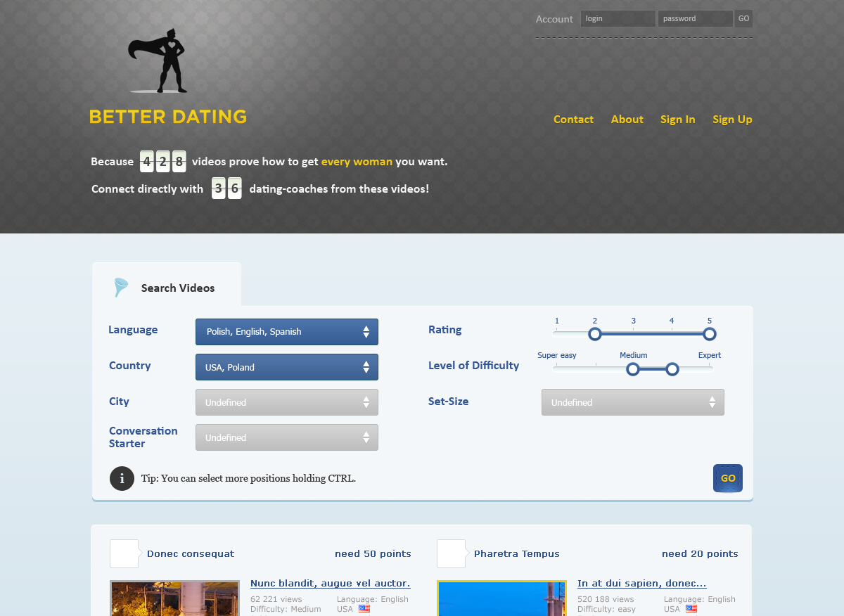Click the Pharetra Tempus author name
The width and height of the screenshot is (844, 616).
pyautogui.click(x=517, y=554)
